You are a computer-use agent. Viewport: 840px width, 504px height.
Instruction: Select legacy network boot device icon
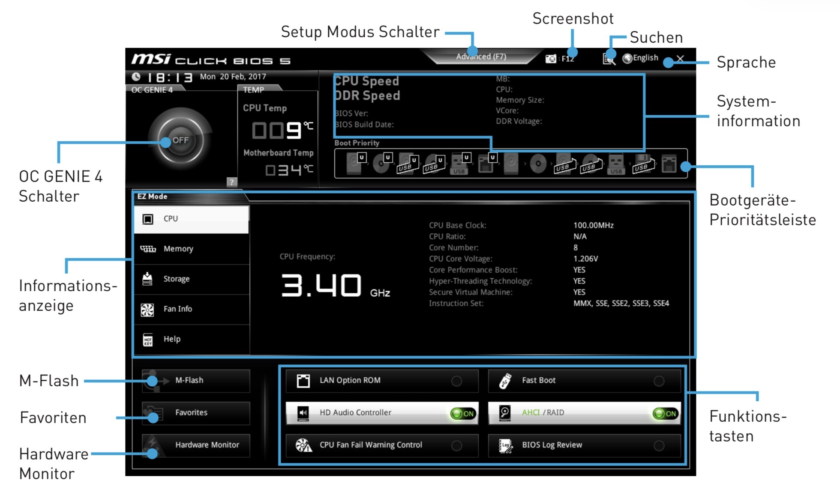click(669, 163)
